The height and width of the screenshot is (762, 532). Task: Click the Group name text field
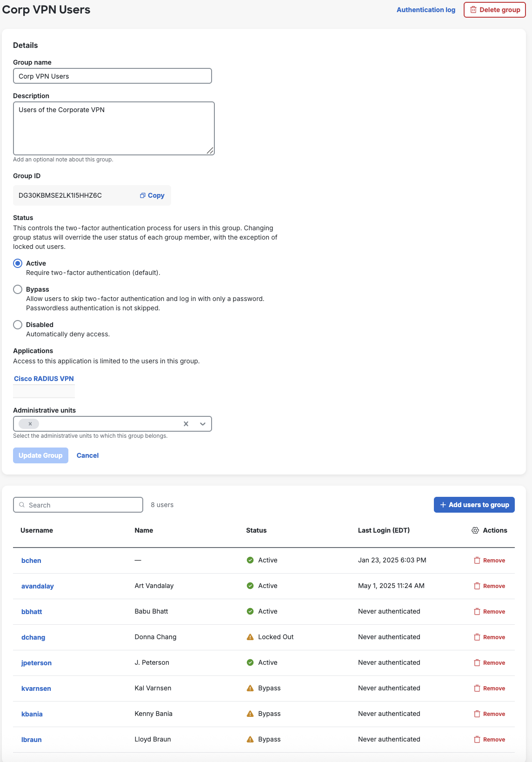[112, 76]
